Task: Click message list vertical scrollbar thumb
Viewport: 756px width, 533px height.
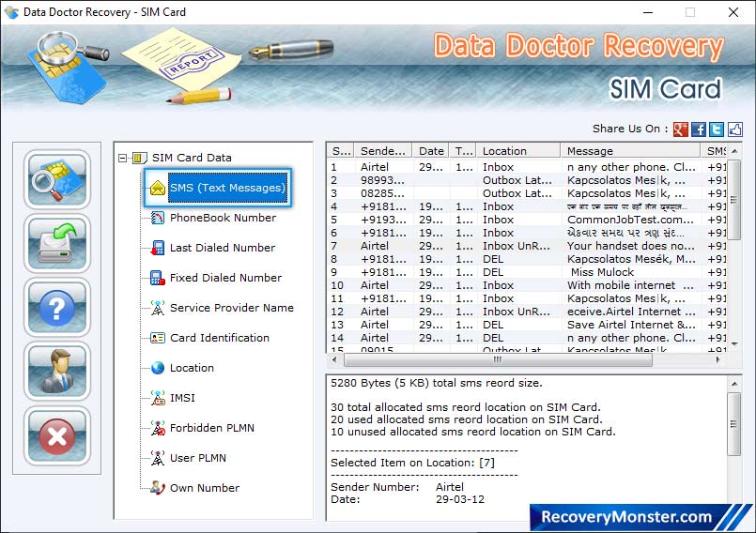Action: click(x=733, y=200)
